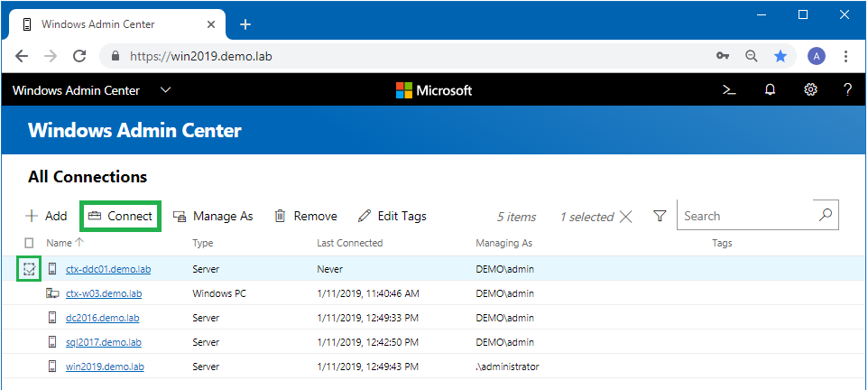Open the PowerShell console icon in header
This screenshot has width=868, height=390.
pyautogui.click(x=728, y=89)
